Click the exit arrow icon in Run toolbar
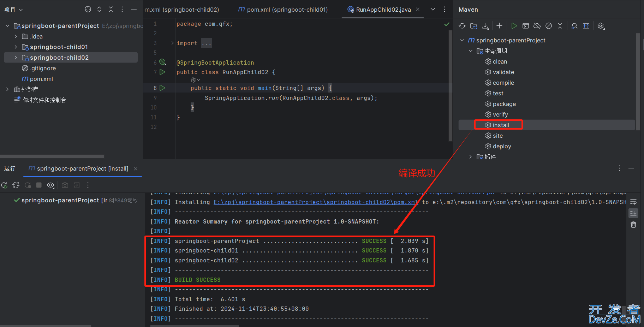This screenshot has height=327, width=644. click(77, 185)
